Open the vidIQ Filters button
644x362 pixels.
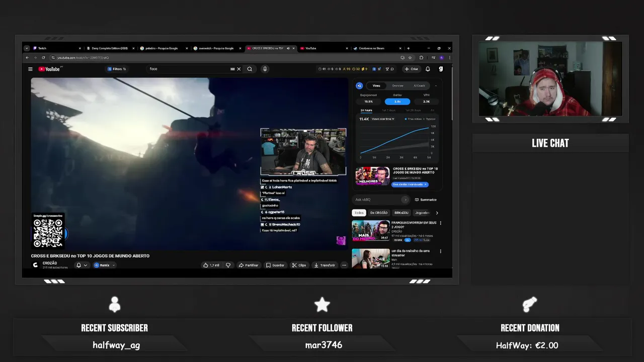tap(117, 69)
